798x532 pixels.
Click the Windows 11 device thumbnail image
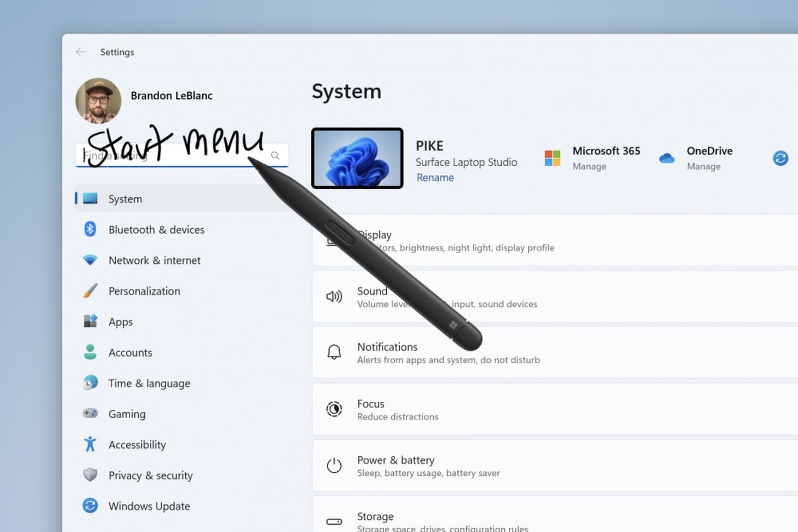[x=356, y=158]
